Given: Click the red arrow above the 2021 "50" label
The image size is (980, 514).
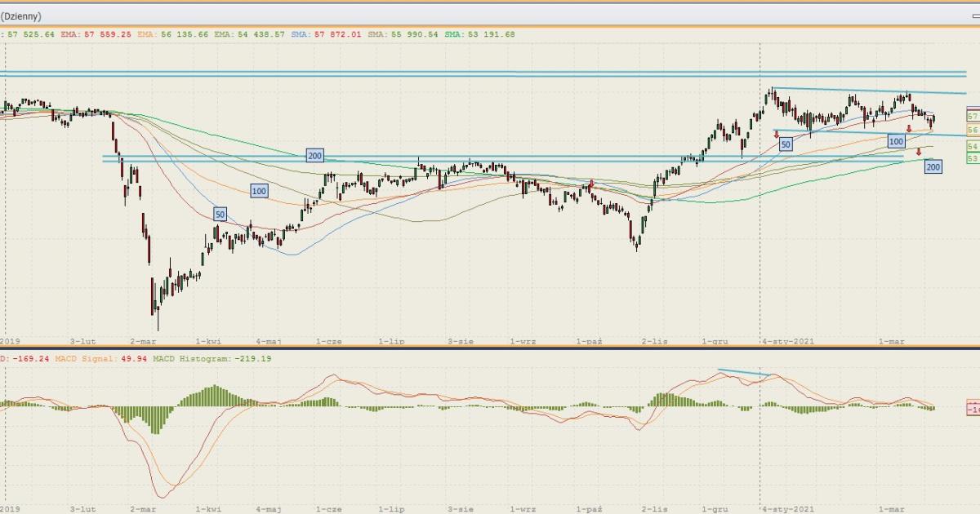Looking at the screenshot, I should tap(777, 133).
